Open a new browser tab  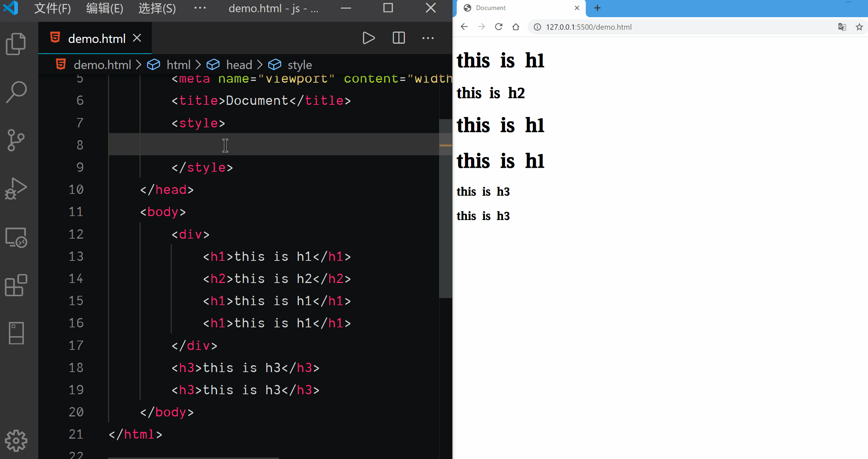(597, 8)
